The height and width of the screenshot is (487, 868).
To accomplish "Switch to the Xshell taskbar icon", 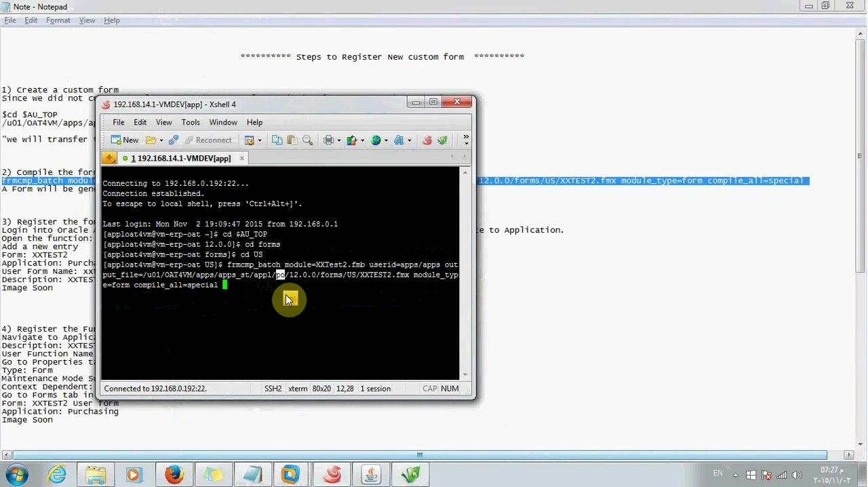I will [x=332, y=474].
